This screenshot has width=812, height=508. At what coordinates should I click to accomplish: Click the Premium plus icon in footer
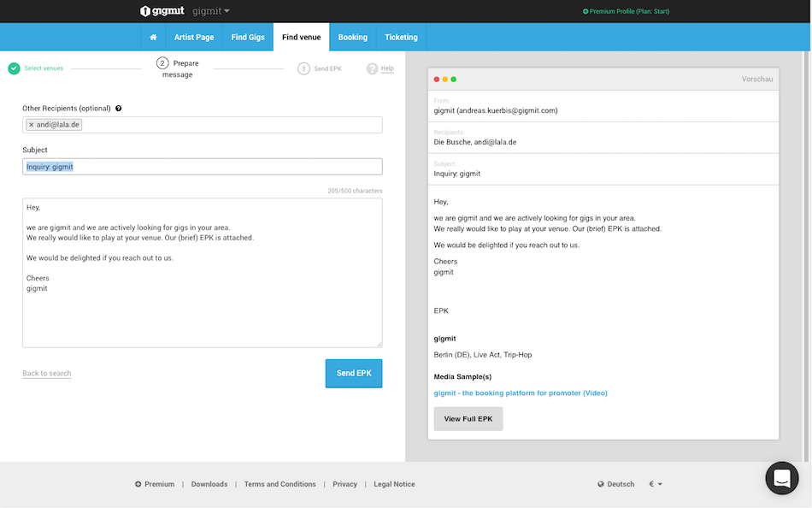coord(138,484)
